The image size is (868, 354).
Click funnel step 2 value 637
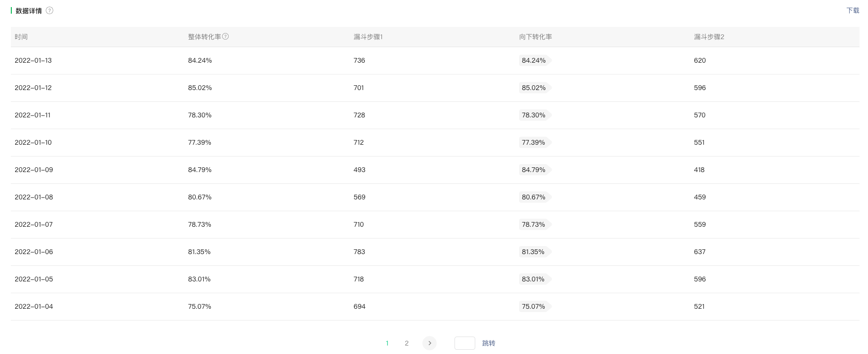(700, 252)
